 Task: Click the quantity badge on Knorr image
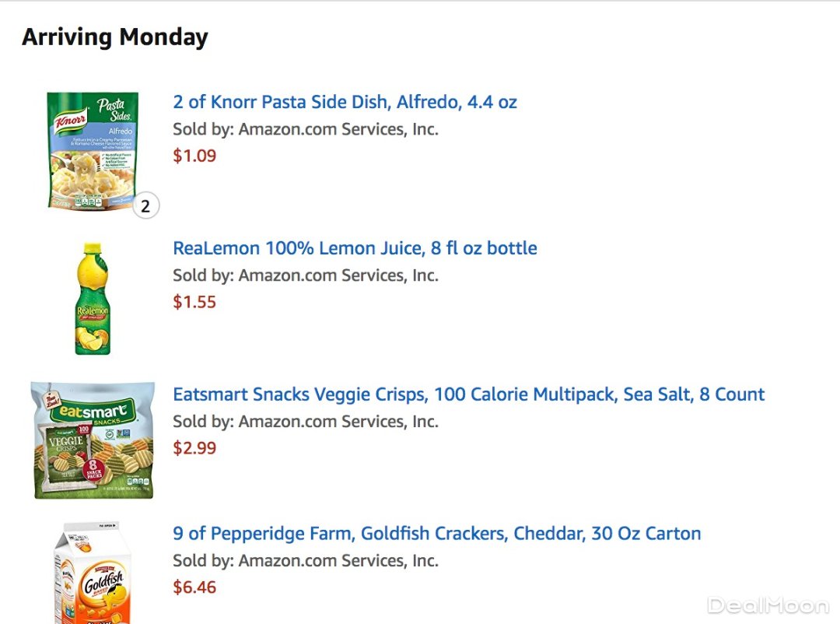[x=145, y=207]
